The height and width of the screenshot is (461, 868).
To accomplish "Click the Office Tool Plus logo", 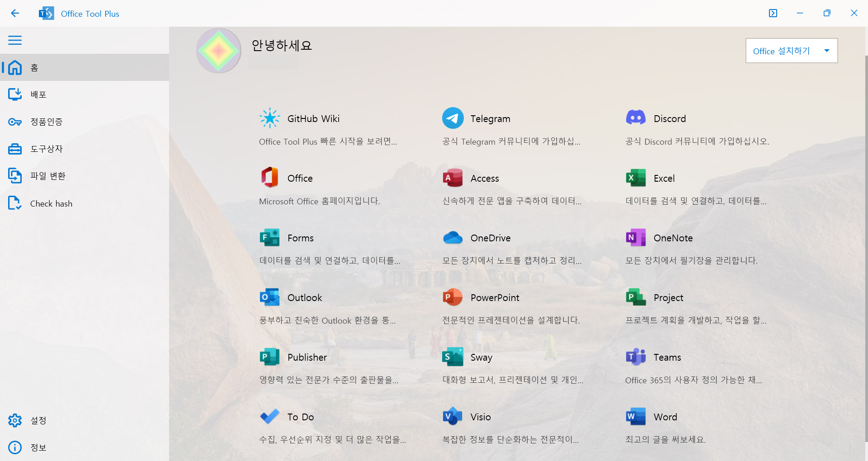I will 47,14.
